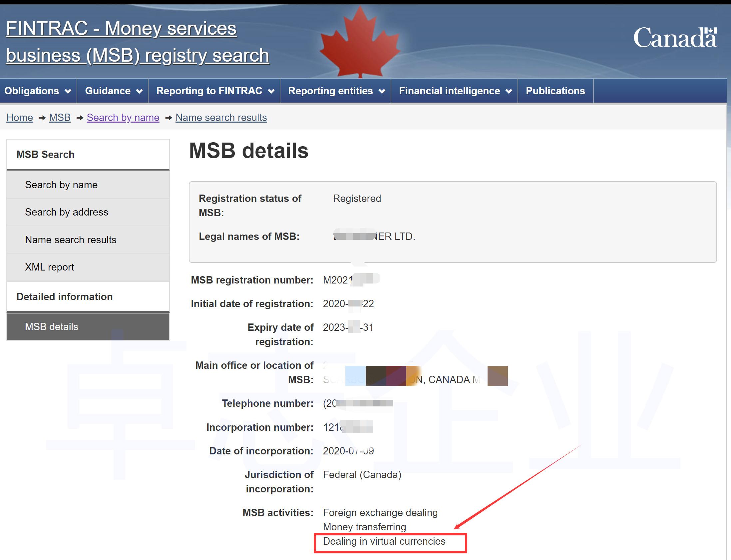Open the Publications menu item
The image size is (731, 560).
point(555,91)
